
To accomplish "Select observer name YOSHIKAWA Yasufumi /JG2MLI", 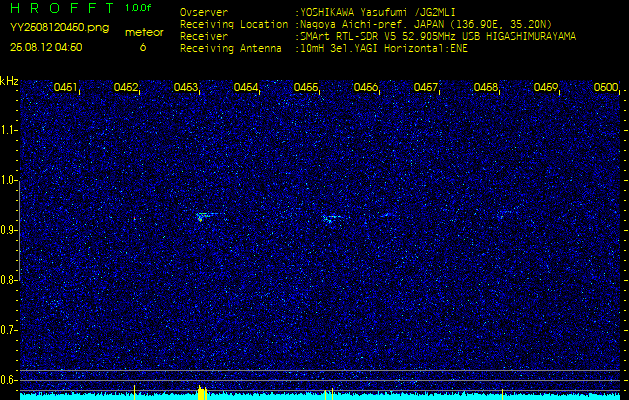I will tap(377, 12).
